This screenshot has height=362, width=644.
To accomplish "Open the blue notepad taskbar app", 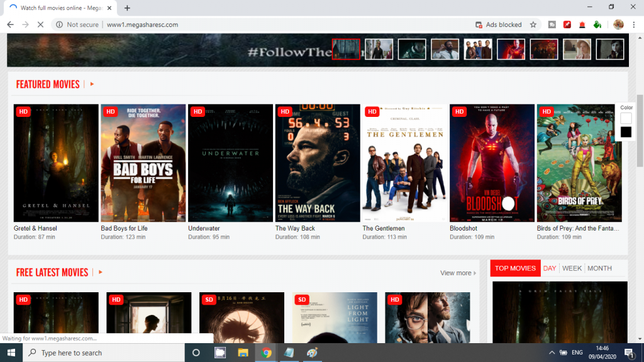I will (x=289, y=353).
